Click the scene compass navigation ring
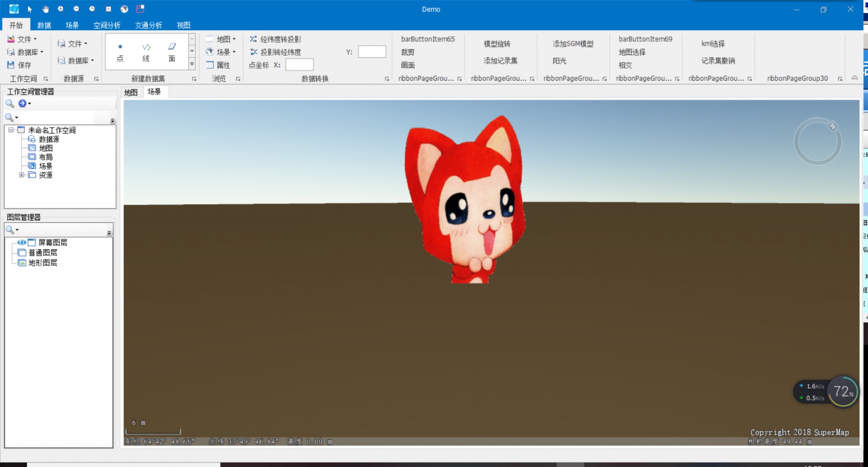This screenshot has height=467, width=868. (818, 142)
